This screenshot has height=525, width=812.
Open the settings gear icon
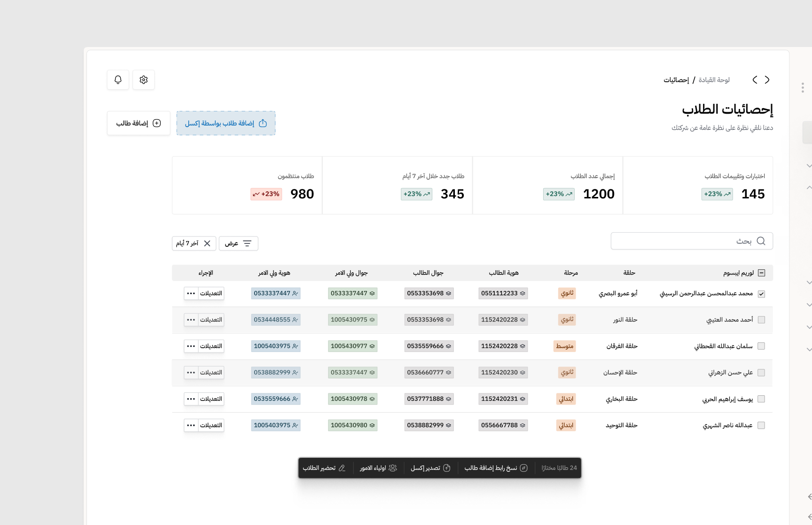click(143, 79)
